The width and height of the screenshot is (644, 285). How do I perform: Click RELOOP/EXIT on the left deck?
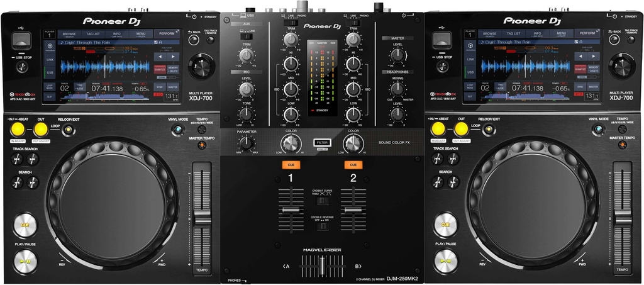click(x=68, y=131)
